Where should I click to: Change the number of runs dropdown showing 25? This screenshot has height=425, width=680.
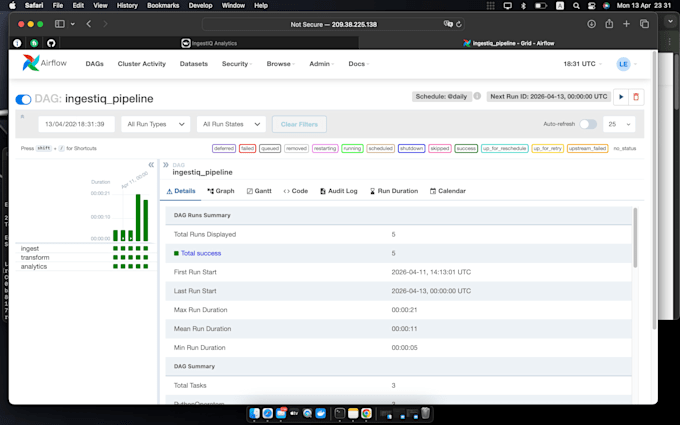619,124
